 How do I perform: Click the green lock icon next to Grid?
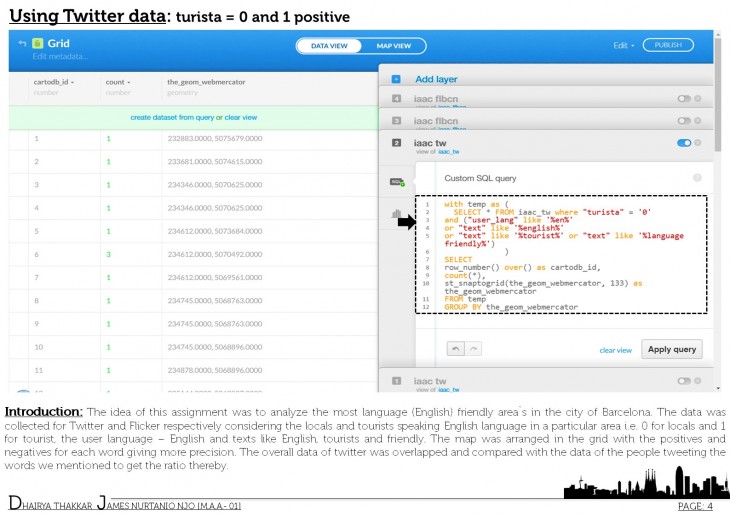[37, 44]
